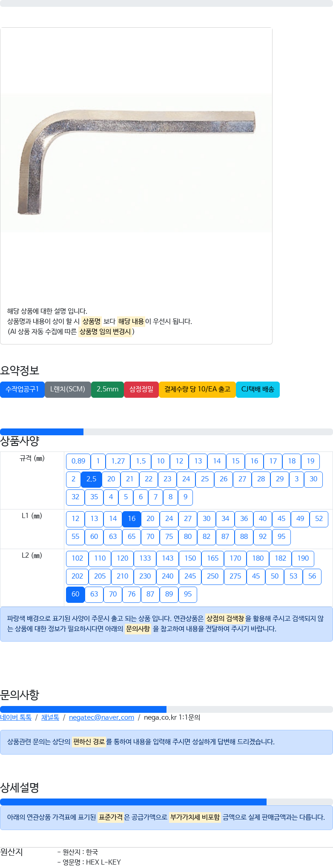Viewport: 333px width, 868px height.
Task: Pick L2 length 102
Action: pos(78,558)
